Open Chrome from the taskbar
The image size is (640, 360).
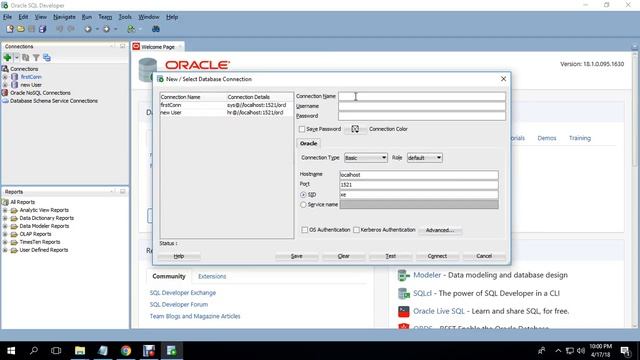(x=126, y=351)
